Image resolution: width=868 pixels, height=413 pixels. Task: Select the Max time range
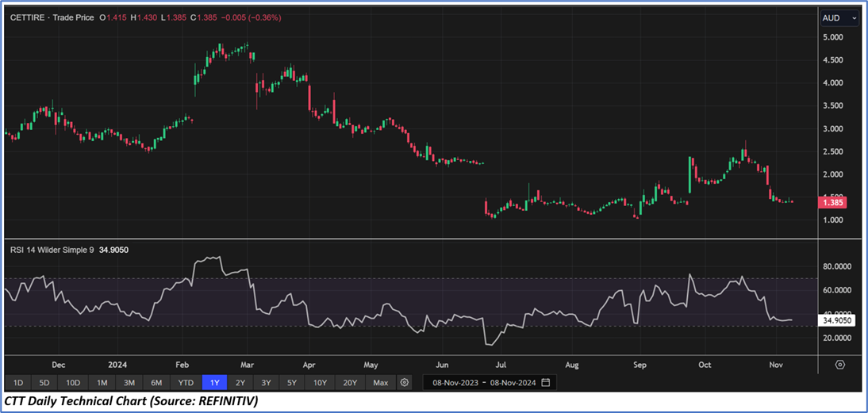click(x=381, y=383)
